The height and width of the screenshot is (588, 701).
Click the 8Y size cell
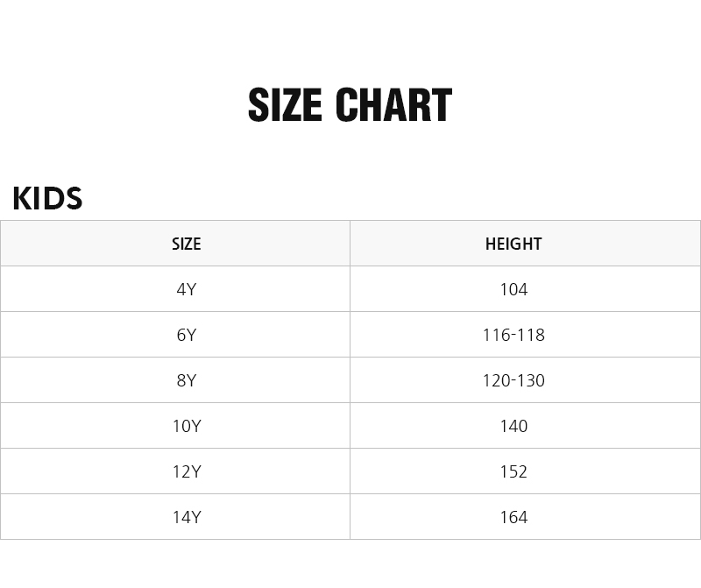tap(186, 380)
